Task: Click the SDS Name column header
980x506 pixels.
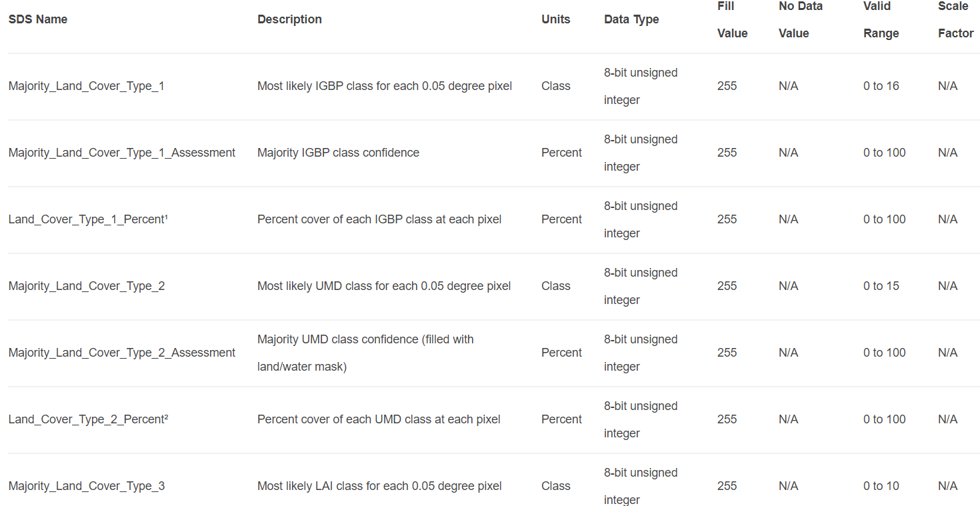Action: (x=38, y=19)
